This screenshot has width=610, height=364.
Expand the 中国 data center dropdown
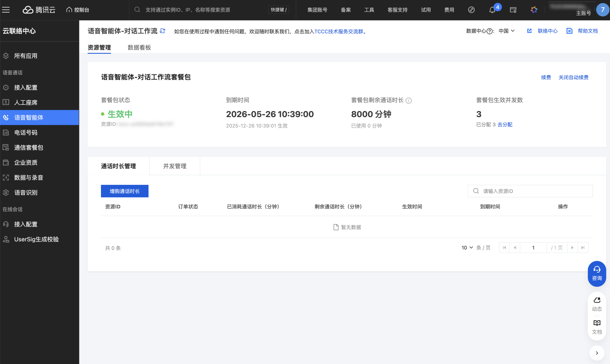(507, 31)
